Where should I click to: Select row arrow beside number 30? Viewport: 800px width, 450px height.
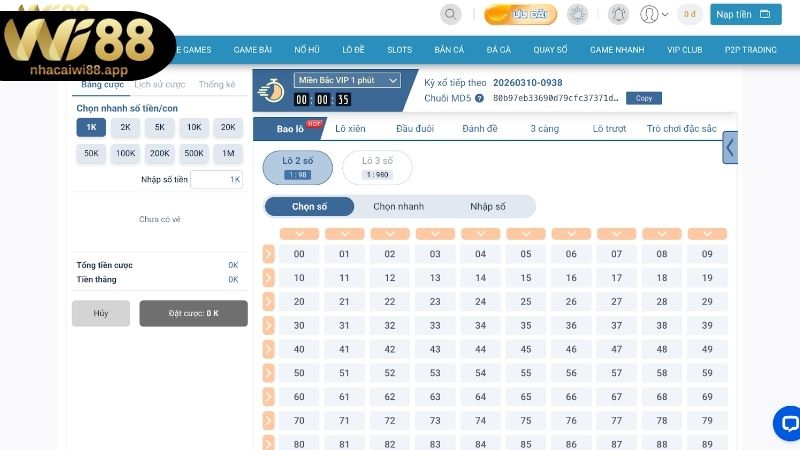point(268,325)
